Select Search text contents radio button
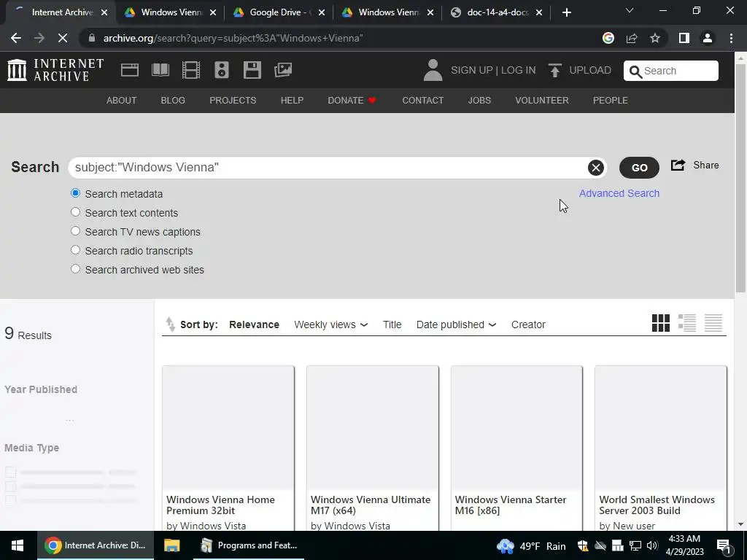This screenshot has height=560, width=747. [75, 212]
